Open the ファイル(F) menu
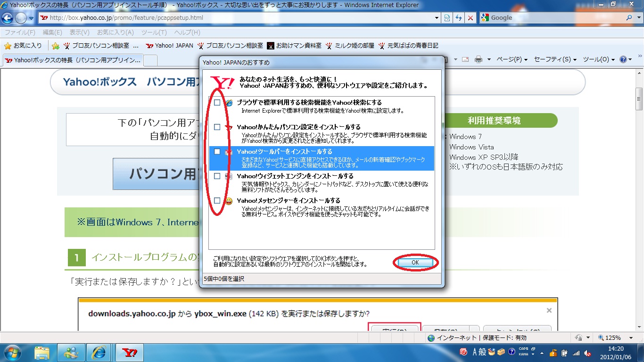The width and height of the screenshot is (644, 362). [x=20, y=33]
